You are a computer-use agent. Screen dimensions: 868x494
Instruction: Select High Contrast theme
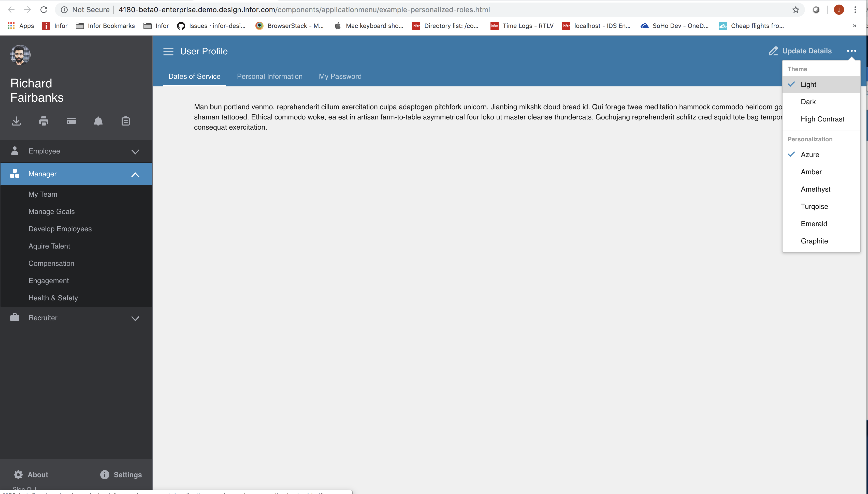tap(822, 119)
